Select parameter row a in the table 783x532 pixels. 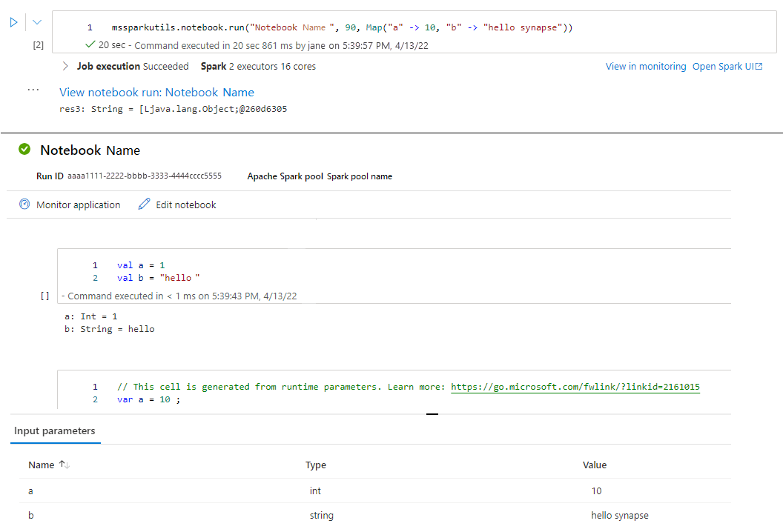(30, 491)
